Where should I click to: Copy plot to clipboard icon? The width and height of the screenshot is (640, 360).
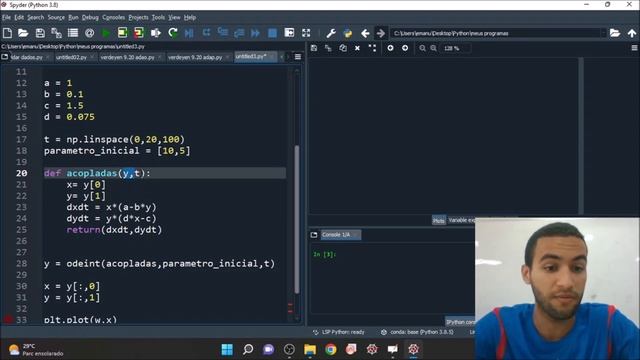pyautogui.click(x=343, y=48)
